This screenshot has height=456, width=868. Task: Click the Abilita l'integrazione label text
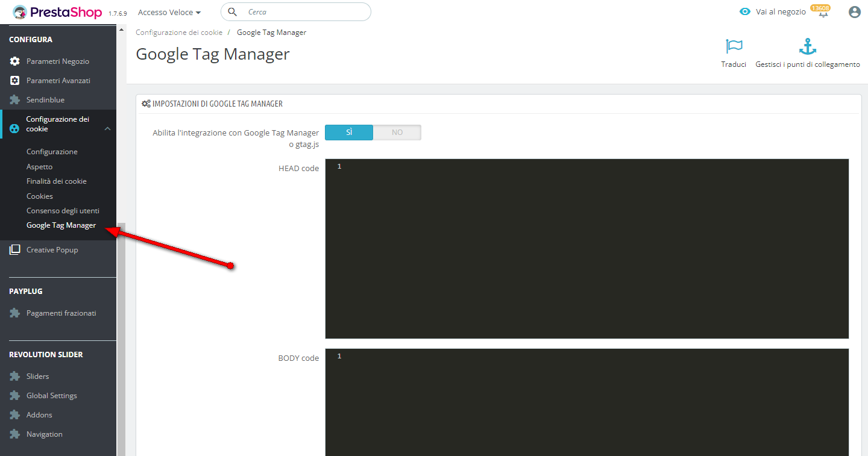click(x=236, y=139)
